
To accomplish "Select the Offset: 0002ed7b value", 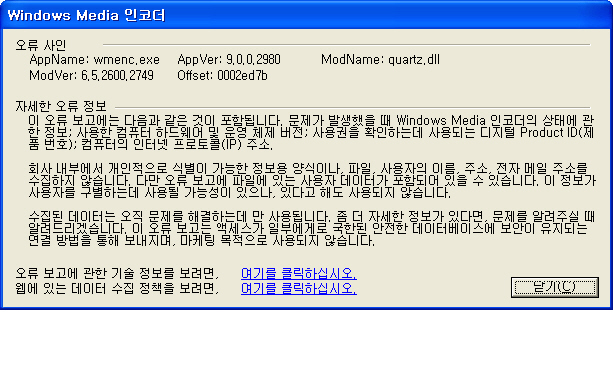I will click(x=222, y=75).
